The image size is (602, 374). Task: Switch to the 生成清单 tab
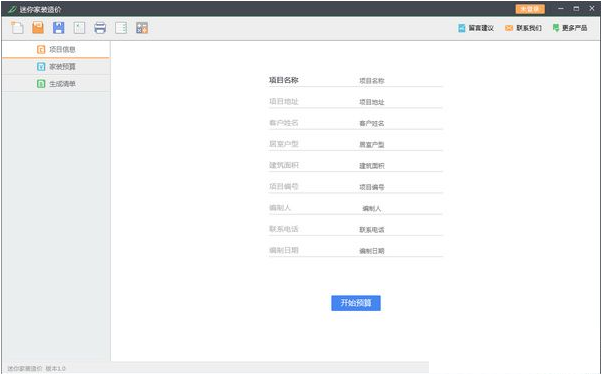56,84
